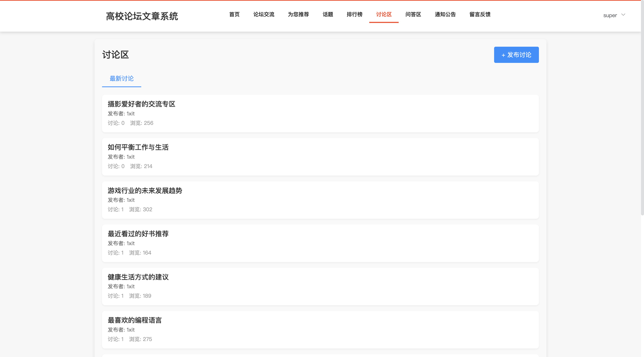Open 最近看过的好书推荐 thread
Screen dimensions: 644x357
point(138,234)
